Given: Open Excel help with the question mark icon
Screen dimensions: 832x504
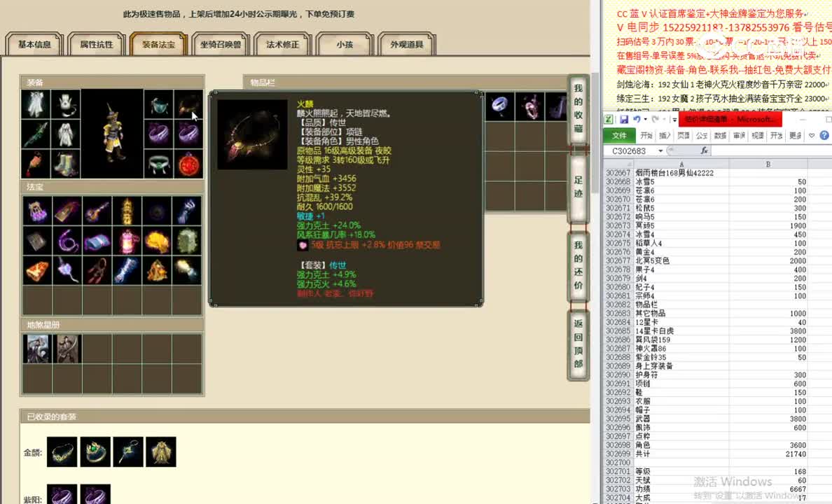Looking at the screenshot, I should tap(823, 135).
